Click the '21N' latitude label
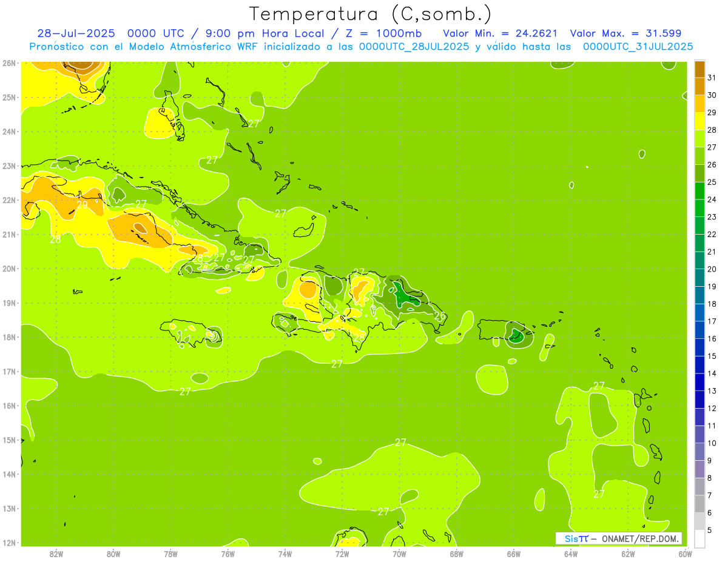This screenshot has height=562, width=728. pos(9,234)
